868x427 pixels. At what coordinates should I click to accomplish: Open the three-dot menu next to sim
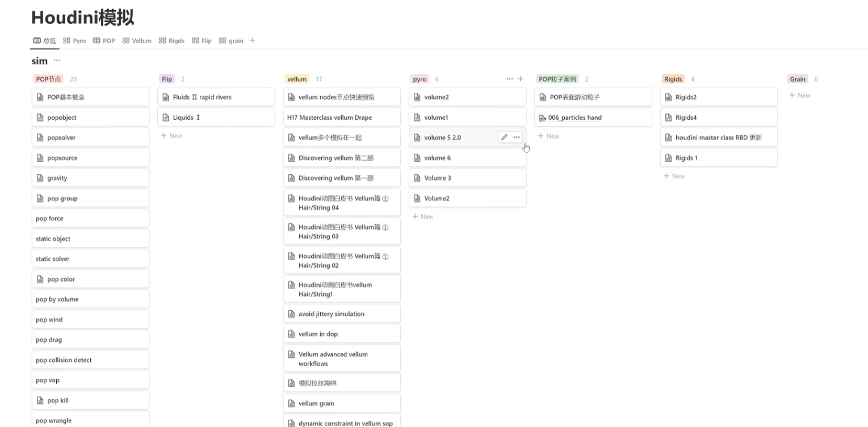tap(57, 61)
